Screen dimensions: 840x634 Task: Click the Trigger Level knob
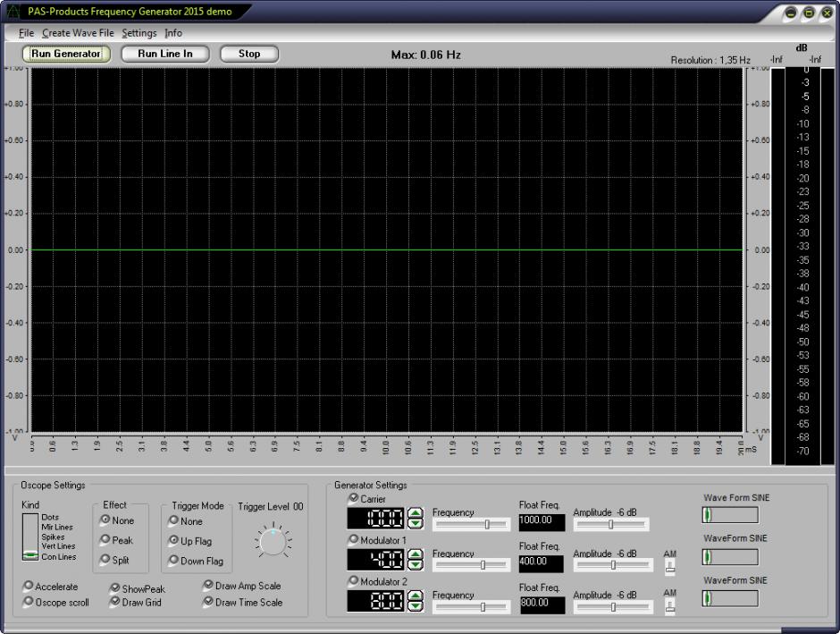point(273,543)
